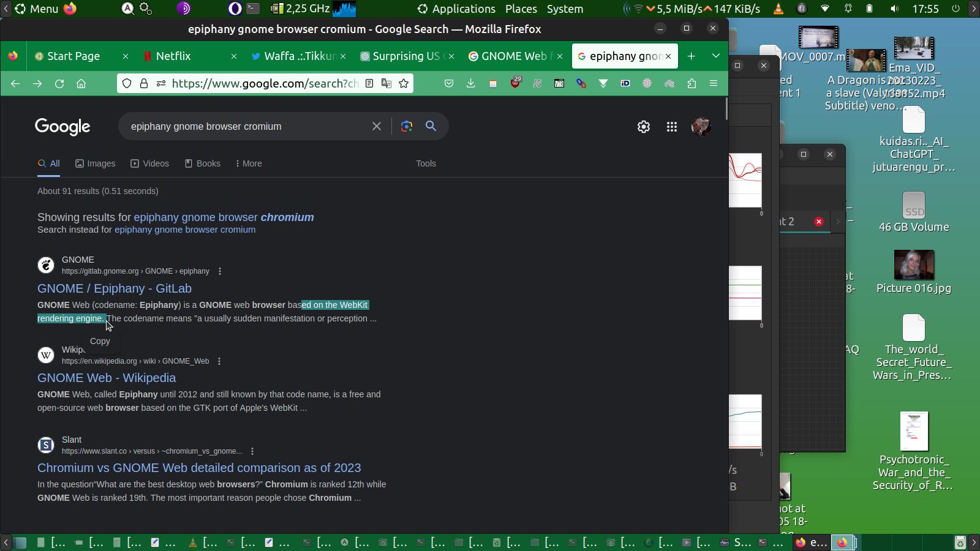Open more options for Wikipedia result

click(x=219, y=361)
